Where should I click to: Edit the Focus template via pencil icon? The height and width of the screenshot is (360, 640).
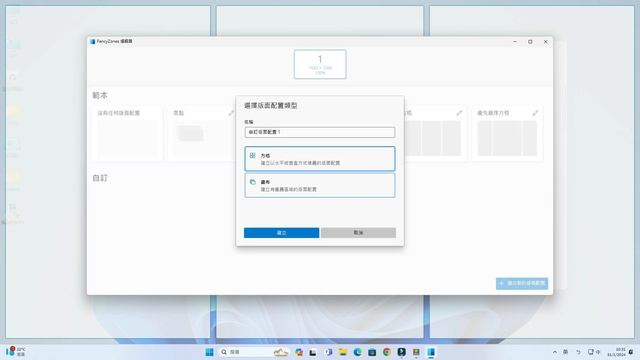[x=231, y=113]
